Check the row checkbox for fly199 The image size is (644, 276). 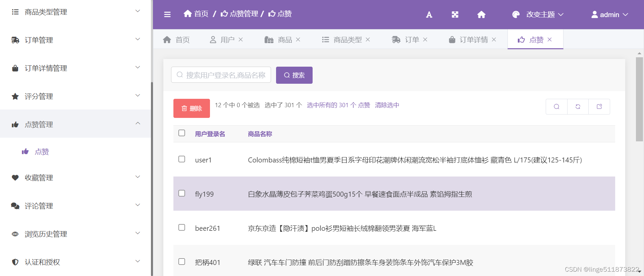click(182, 193)
